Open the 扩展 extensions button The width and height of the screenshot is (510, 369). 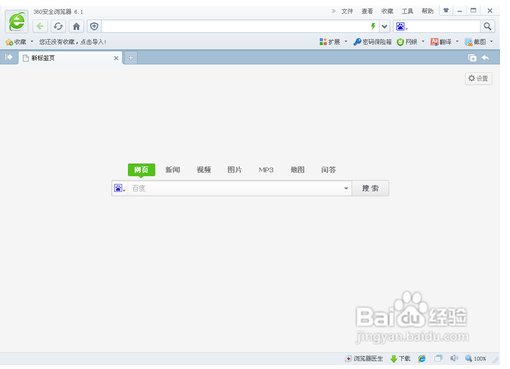[330, 42]
